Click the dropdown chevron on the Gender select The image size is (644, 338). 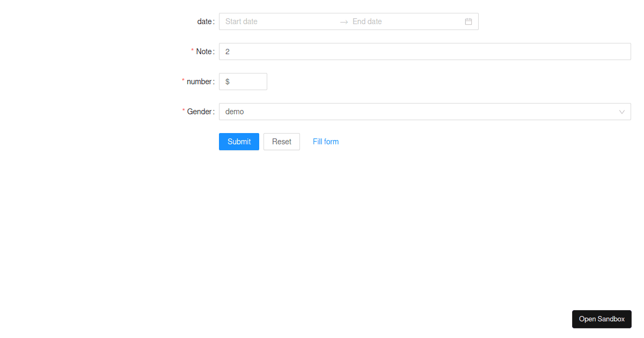pos(621,112)
